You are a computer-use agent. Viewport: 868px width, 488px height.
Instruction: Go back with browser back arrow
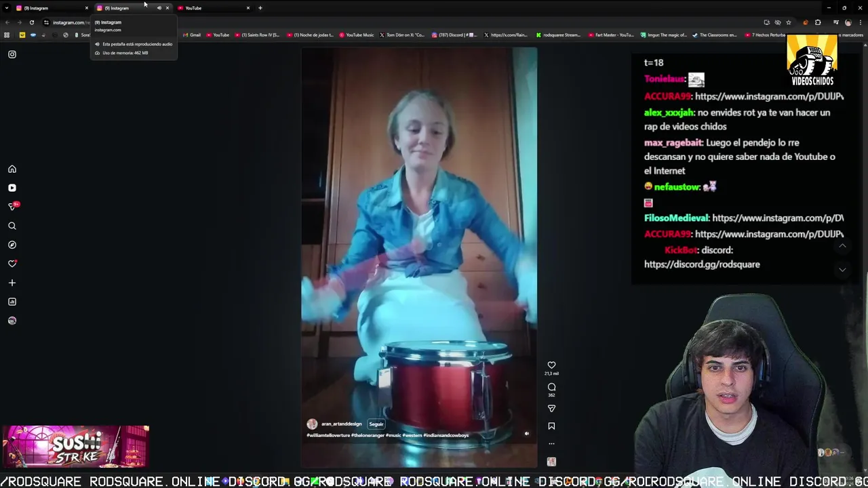7,22
